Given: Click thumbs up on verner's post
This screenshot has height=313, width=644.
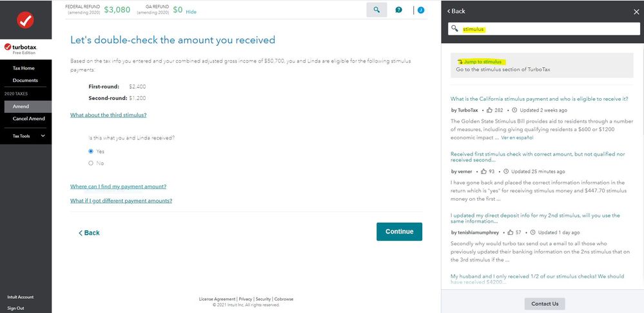Looking at the screenshot, I should pos(483,172).
